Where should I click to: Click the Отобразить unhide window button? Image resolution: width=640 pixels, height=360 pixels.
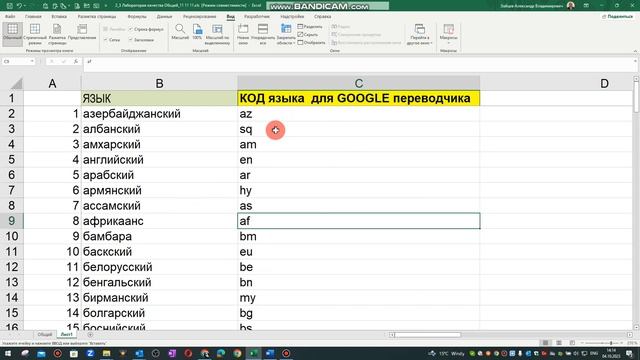click(x=312, y=42)
